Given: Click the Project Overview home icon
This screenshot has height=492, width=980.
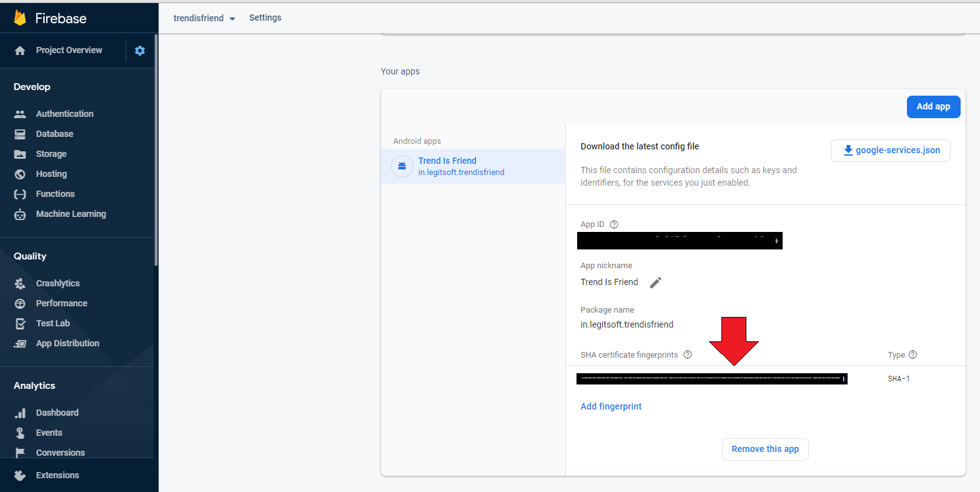Looking at the screenshot, I should click(20, 51).
